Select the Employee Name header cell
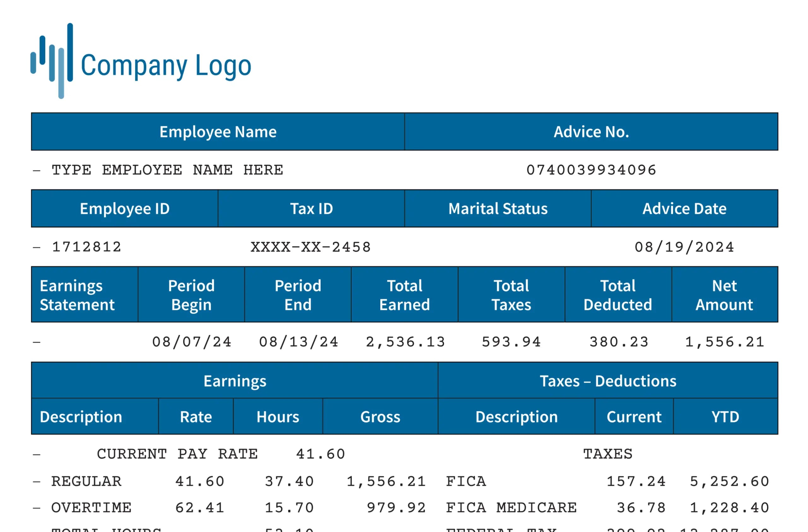The height and width of the screenshot is (532, 808). tap(218, 132)
